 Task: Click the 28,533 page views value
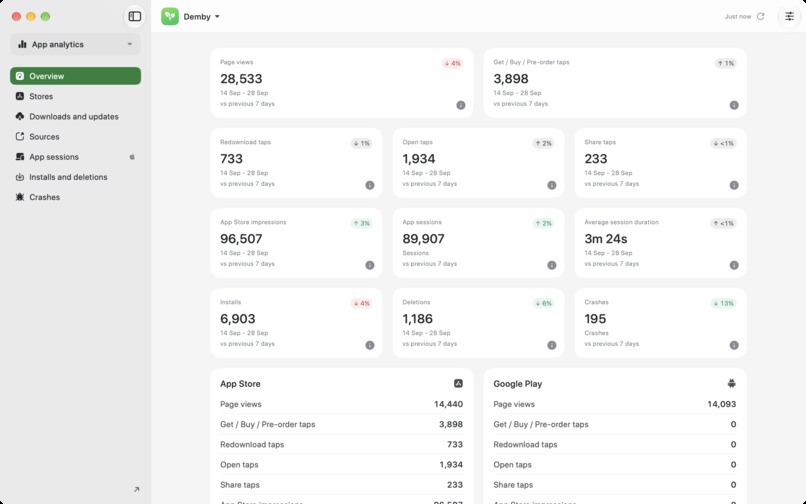point(241,79)
